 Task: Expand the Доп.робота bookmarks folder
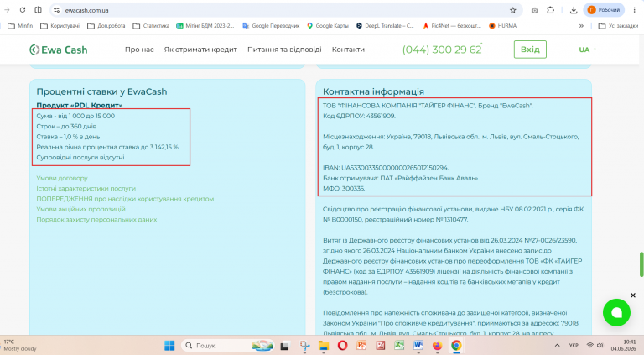[x=106, y=26]
